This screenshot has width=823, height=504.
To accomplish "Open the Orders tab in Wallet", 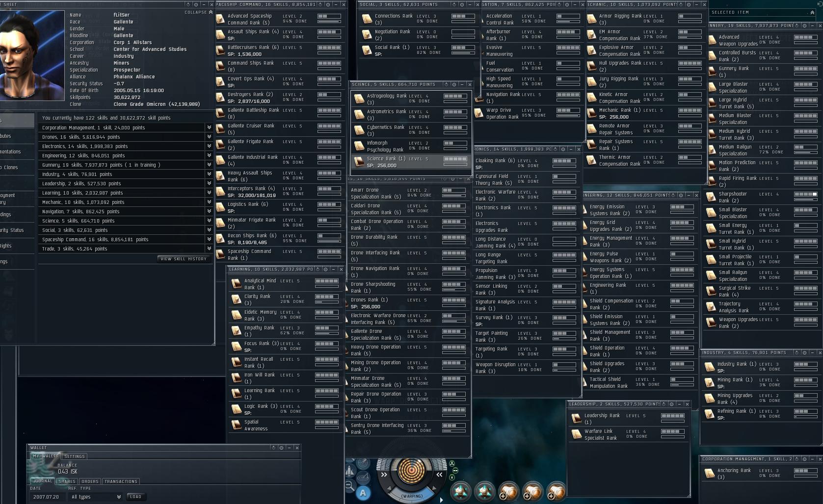I will tap(90, 481).
